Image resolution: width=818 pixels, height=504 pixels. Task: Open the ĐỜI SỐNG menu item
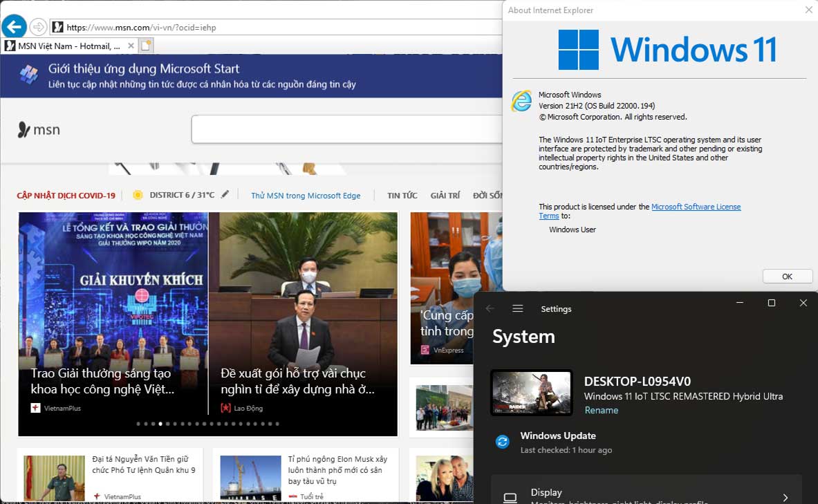pos(487,195)
